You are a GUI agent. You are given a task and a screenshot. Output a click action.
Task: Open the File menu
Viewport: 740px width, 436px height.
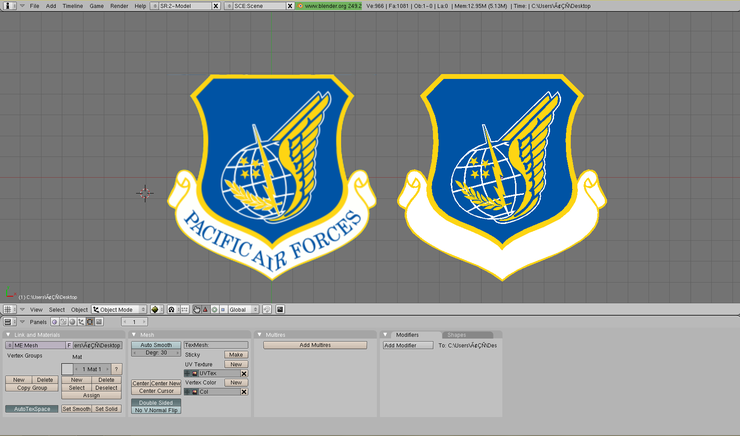(x=34, y=6)
